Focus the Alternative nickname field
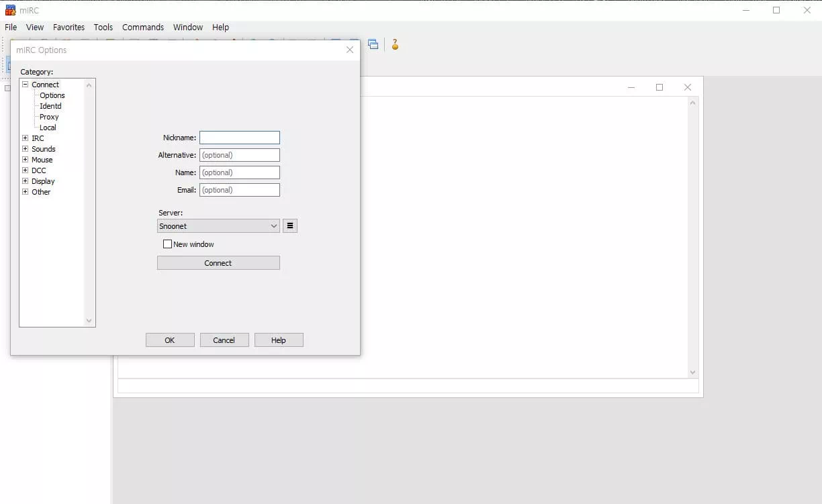 tap(240, 155)
